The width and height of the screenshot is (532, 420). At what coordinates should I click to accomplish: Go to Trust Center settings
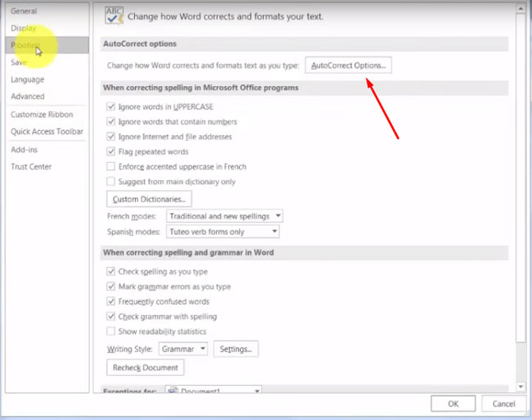click(x=31, y=167)
